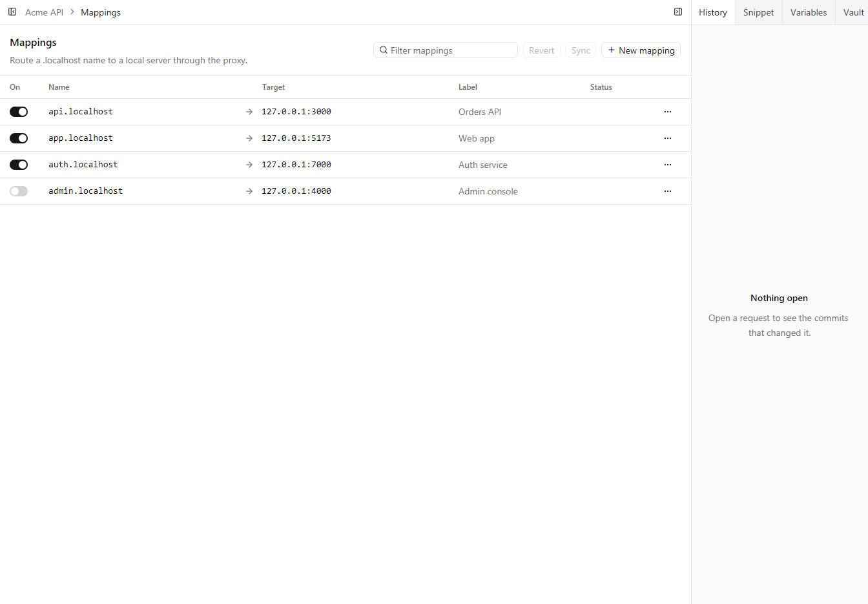Focus the Filter mappings search field

(446, 50)
